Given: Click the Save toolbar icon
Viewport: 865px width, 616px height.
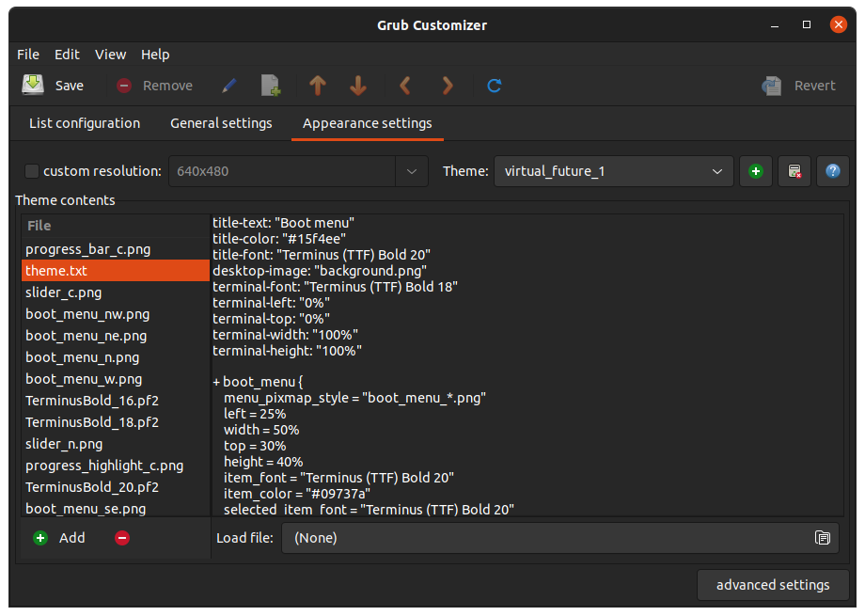Looking at the screenshot, I should click(33, 85).
